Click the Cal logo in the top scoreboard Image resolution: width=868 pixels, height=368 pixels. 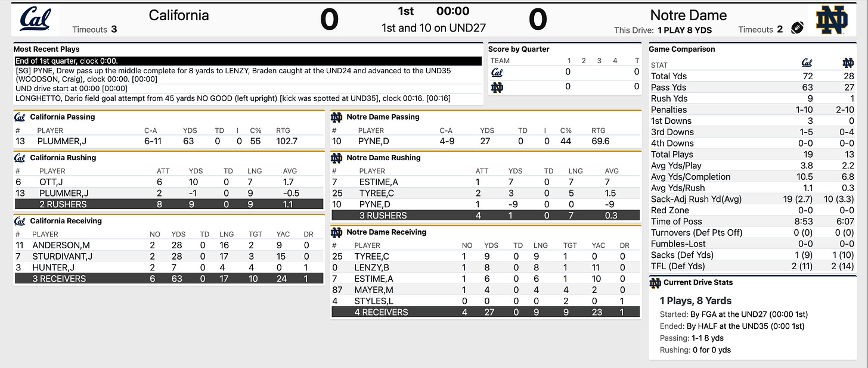[x=35, y=18]
